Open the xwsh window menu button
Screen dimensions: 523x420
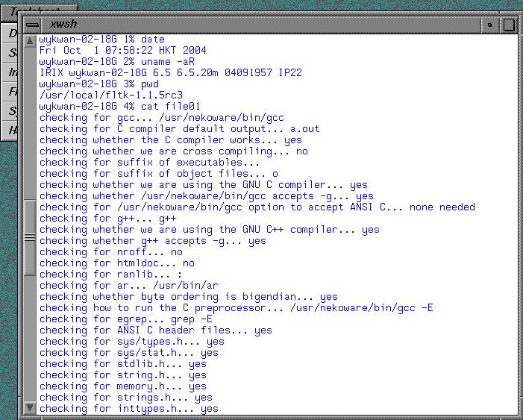click(32, 25)
